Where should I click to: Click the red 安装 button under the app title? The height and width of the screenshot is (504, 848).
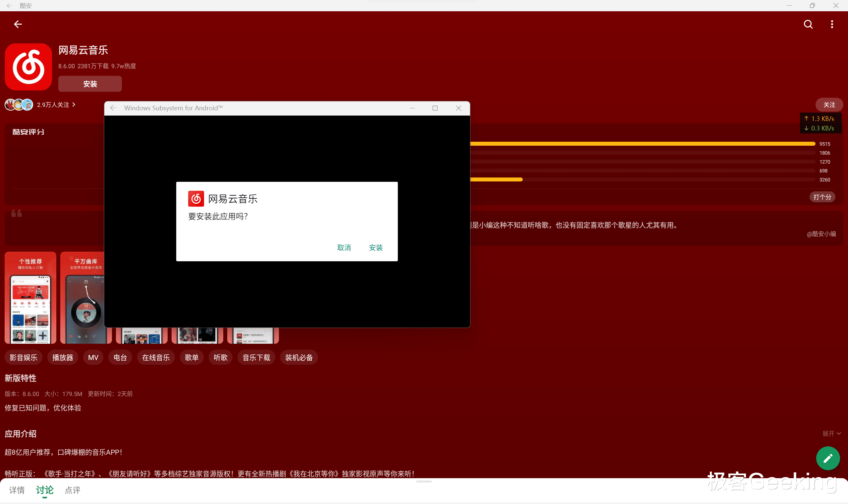pyautogui.click(x=90, y=84)
